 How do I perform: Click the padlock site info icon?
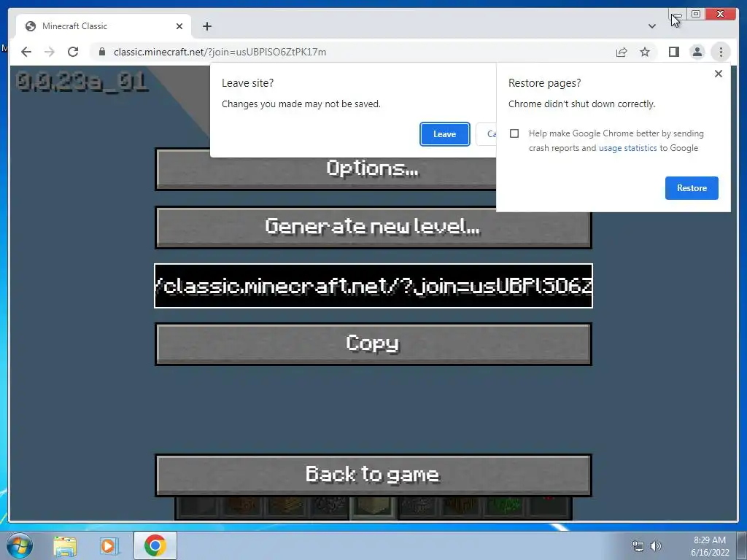tap(102, 52)
